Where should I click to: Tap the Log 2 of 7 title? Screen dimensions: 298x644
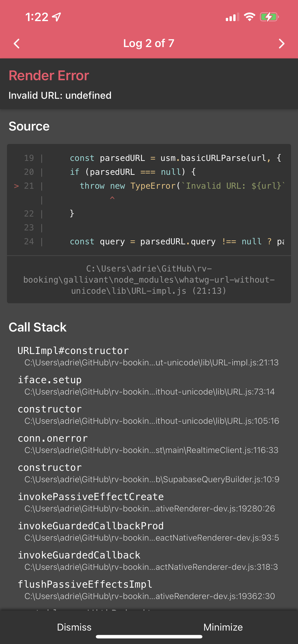(149, 43)
